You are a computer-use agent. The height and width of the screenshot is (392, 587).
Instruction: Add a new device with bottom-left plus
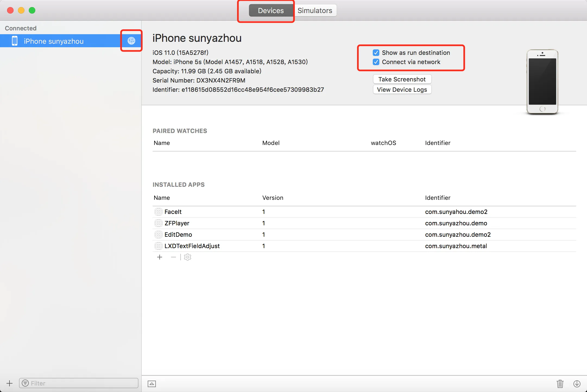(x=10, y=383)
